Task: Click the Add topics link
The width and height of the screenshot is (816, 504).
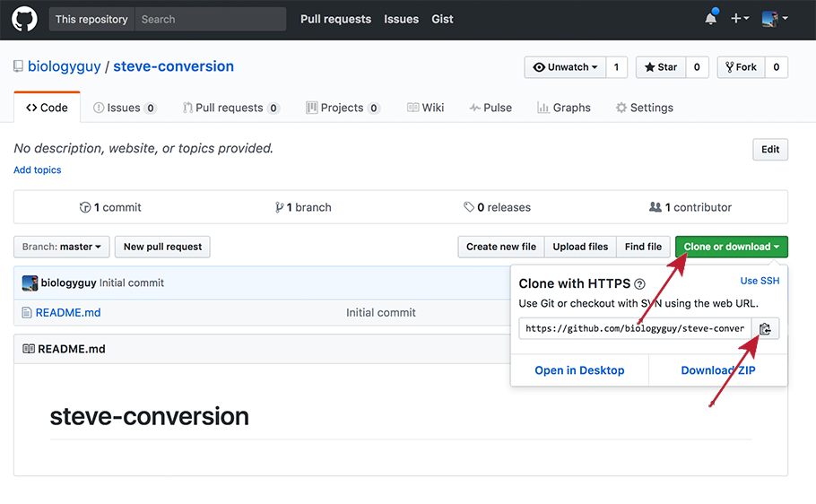Action: coord(38,169)
